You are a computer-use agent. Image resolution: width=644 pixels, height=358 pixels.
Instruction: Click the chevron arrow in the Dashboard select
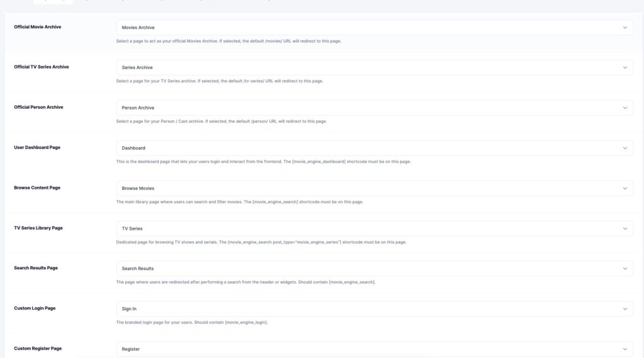pos(625,148)
